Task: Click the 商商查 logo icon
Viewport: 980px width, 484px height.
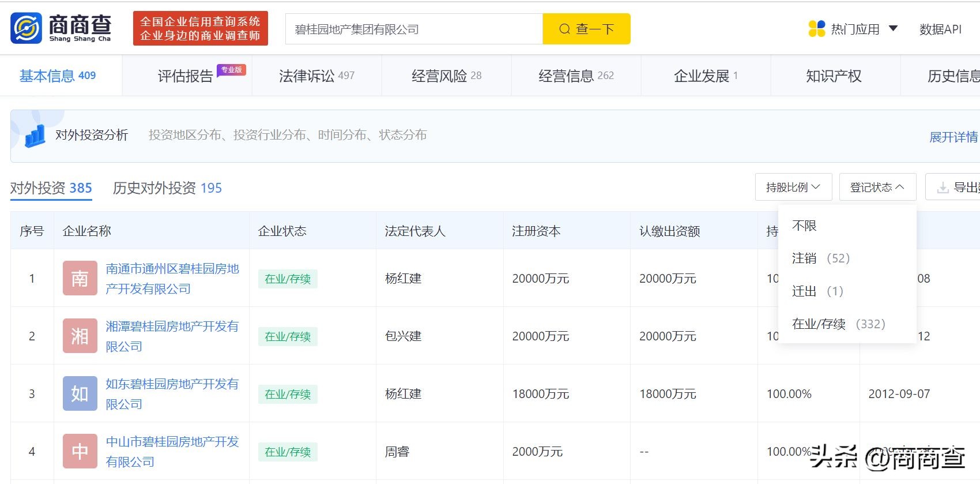Action: point(26,28)
